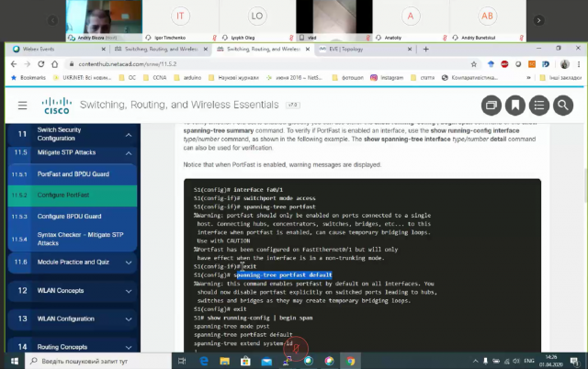Expand module 12 WLAN Concepts

point(127,290)
